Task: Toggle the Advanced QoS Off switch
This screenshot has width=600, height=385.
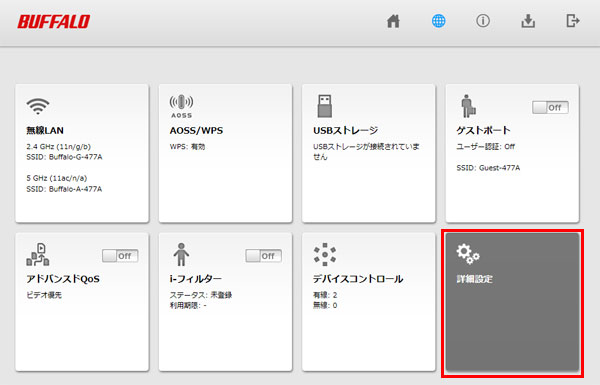Action: click(120, 256)
